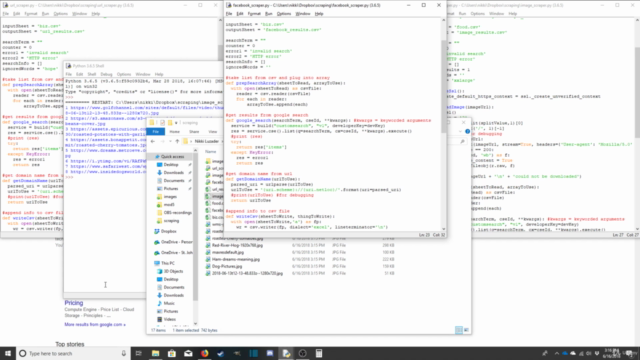The width and height of the screenshot is (640, 360).
Task: Open Customize Quick Access Toolbar dropdown in Explorer
Action: click(176, 122)
